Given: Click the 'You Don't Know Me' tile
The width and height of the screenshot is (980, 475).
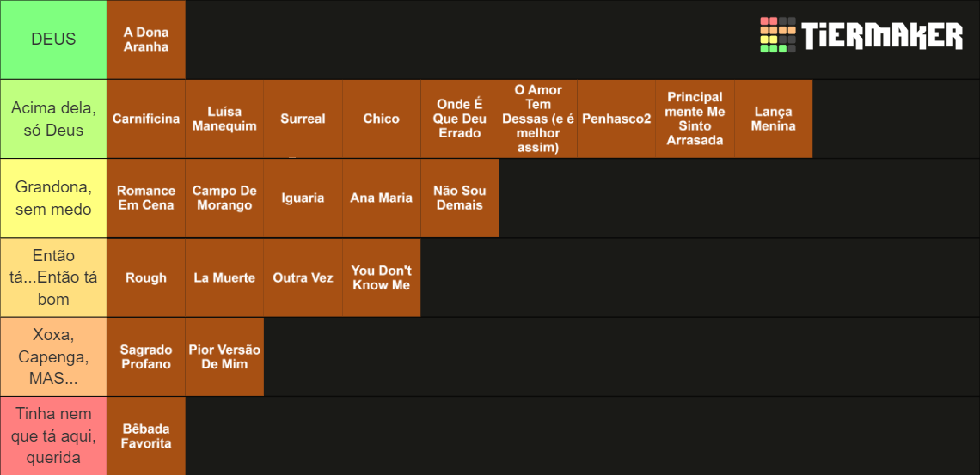Looking at the screenshot, I should coord(381,277).
